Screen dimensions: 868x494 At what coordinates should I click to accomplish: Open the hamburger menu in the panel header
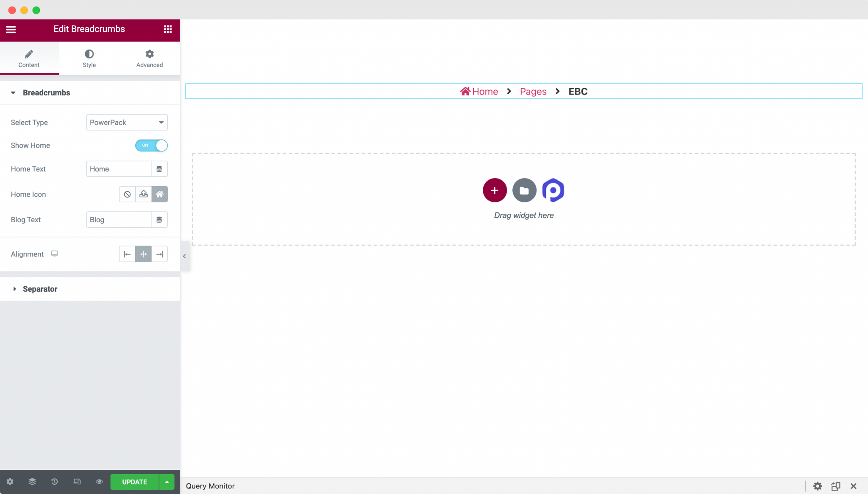[x=11, y=29]
